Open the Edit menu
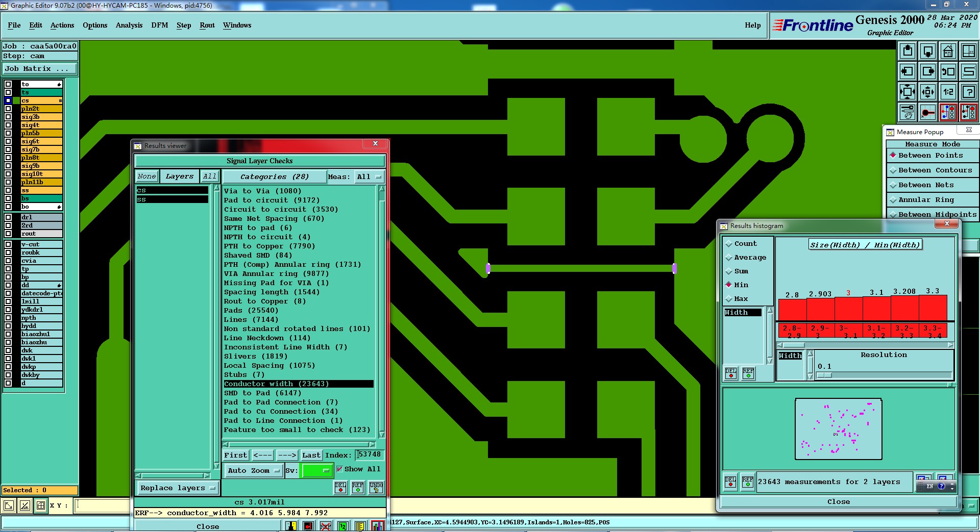The image size is (980, 532). 36,25
